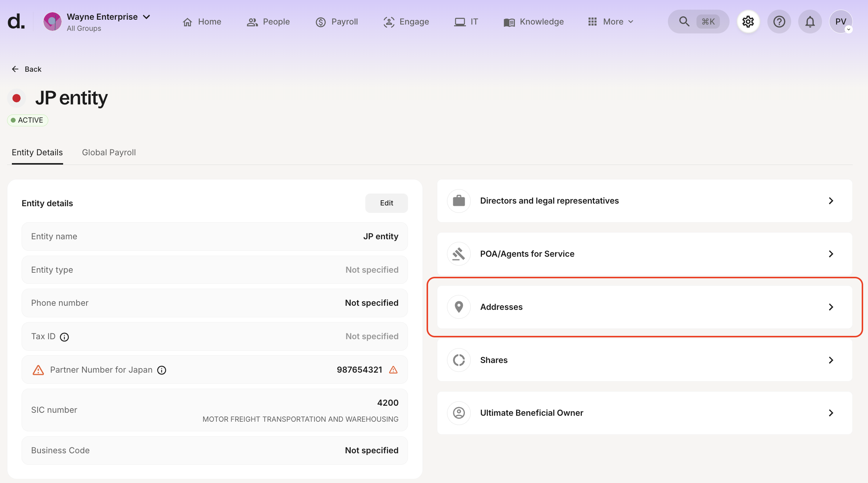Click the IT laptop icon
The width and height of the screenshot is (868, 483).
[x=460, y=22]
